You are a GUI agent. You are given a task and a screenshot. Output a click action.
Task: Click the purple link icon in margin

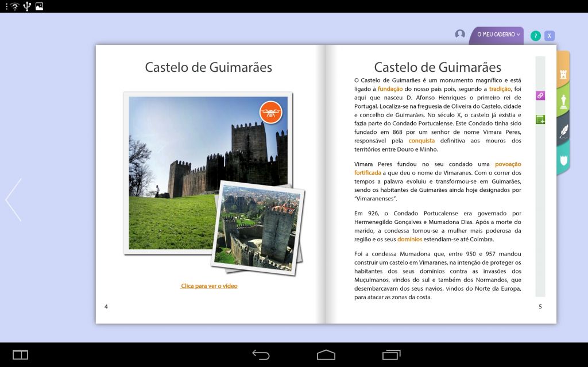pos(540,95)
